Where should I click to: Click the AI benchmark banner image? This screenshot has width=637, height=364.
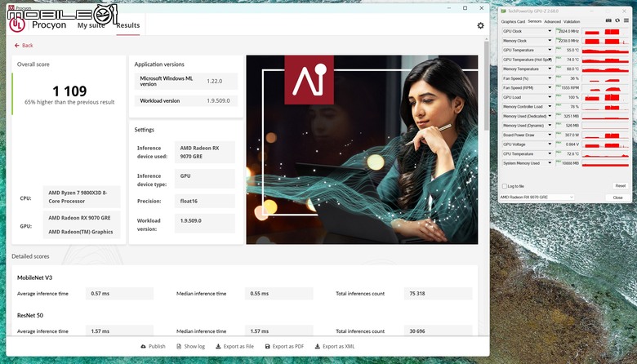point(362,149)
